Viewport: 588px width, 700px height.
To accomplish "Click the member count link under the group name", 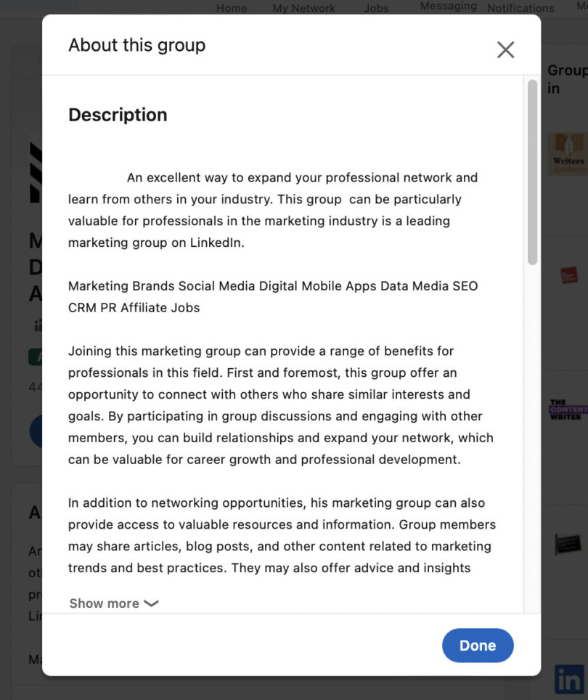I will [x=36, y=387].
